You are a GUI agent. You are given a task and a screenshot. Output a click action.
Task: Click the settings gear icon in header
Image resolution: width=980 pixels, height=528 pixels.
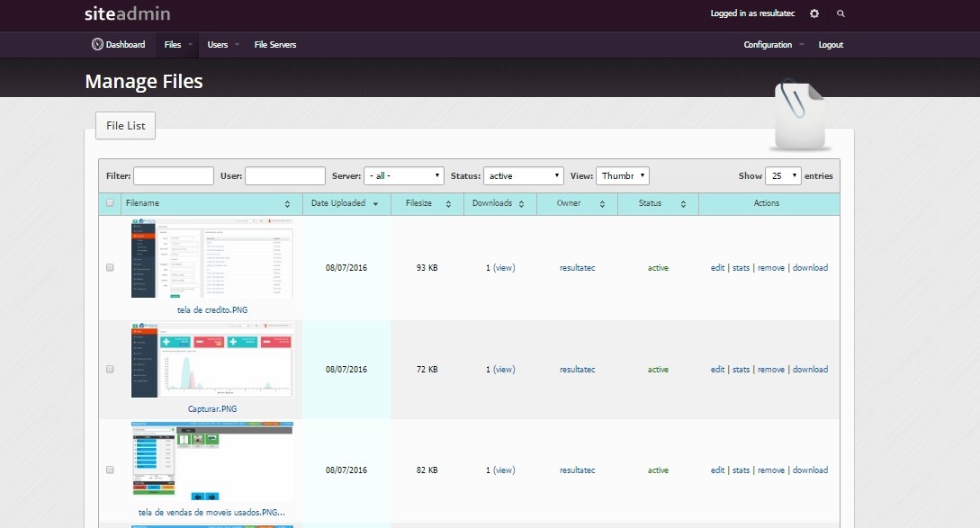pyautogui.click(x=814, y=13)
